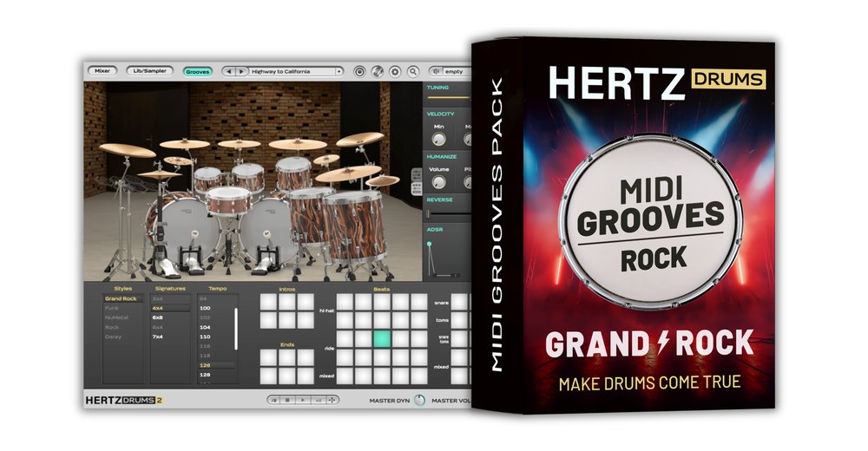Toggle the Reverse switch

pyautogui.click(x=430, y=213)
